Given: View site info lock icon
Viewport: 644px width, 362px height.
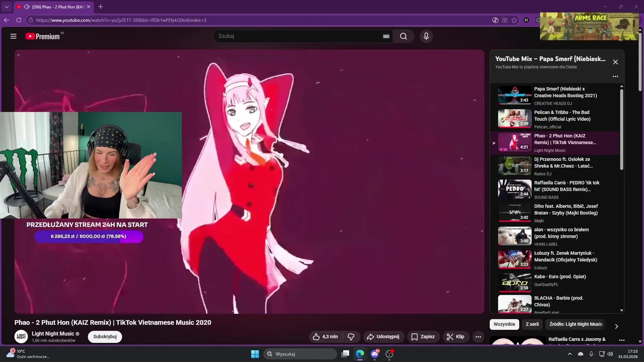Looking at the screenshot, I should (x=31, y=20).
